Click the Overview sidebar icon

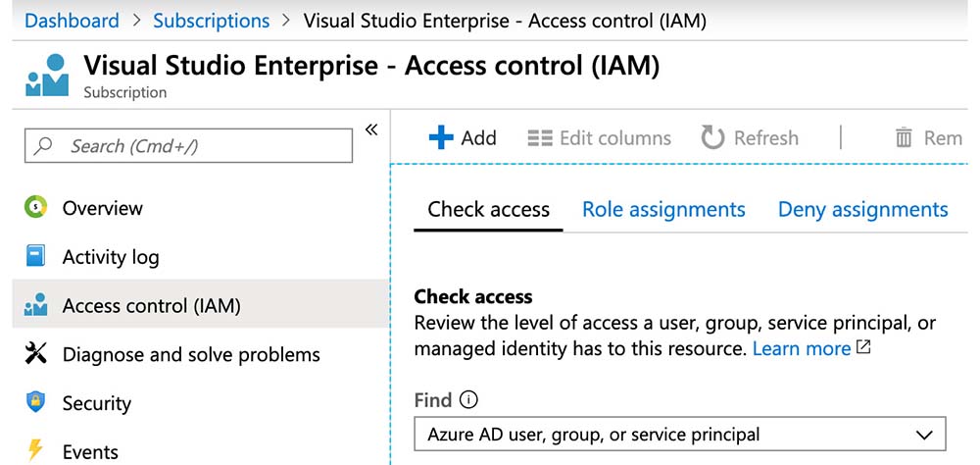pos(35,208)
